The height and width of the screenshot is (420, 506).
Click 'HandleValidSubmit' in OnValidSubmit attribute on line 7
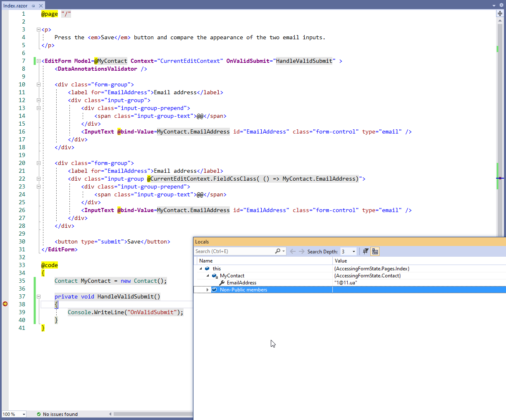point(304,61)
